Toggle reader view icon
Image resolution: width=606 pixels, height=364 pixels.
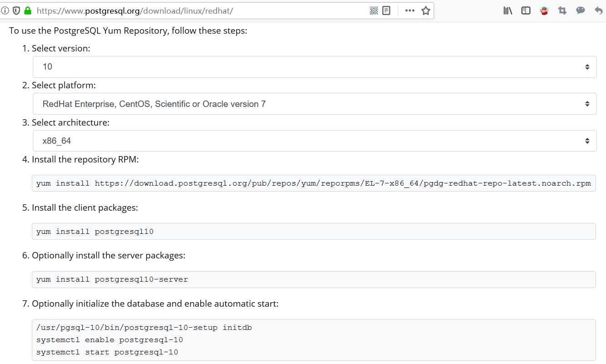tap(386, 10)
